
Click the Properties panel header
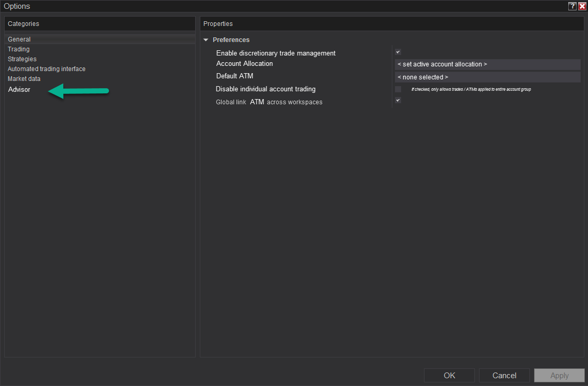218,24
